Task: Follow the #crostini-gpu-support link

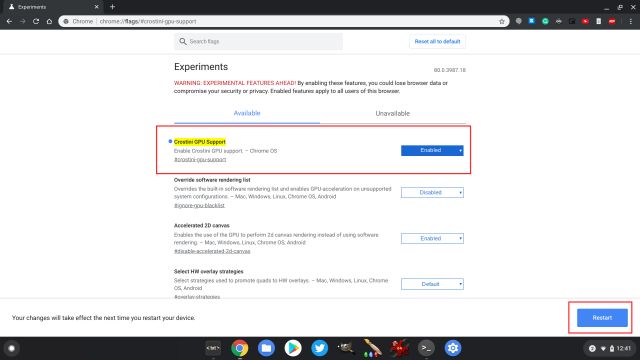Action: point(200,160)
